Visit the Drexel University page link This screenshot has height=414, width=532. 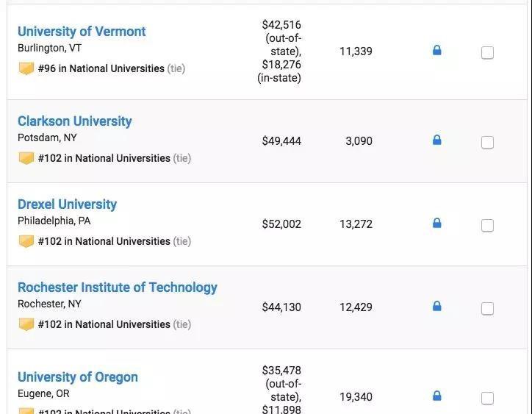point(67,204)
